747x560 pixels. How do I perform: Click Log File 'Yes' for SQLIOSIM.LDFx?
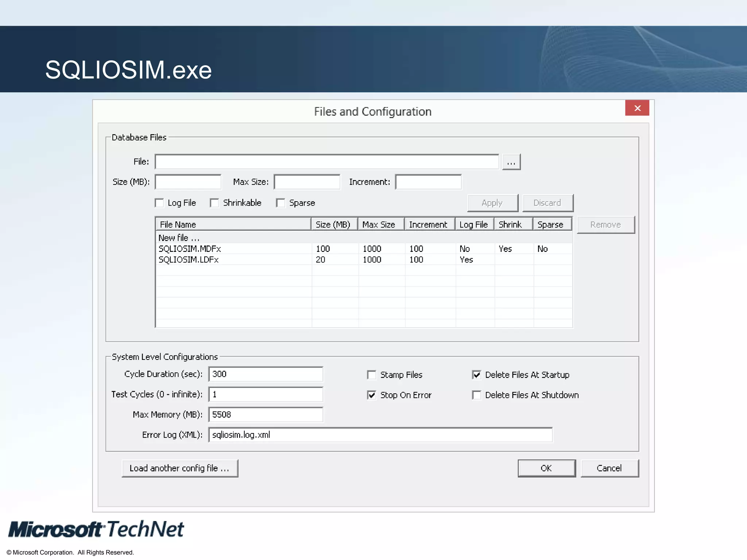click(466, 260)
